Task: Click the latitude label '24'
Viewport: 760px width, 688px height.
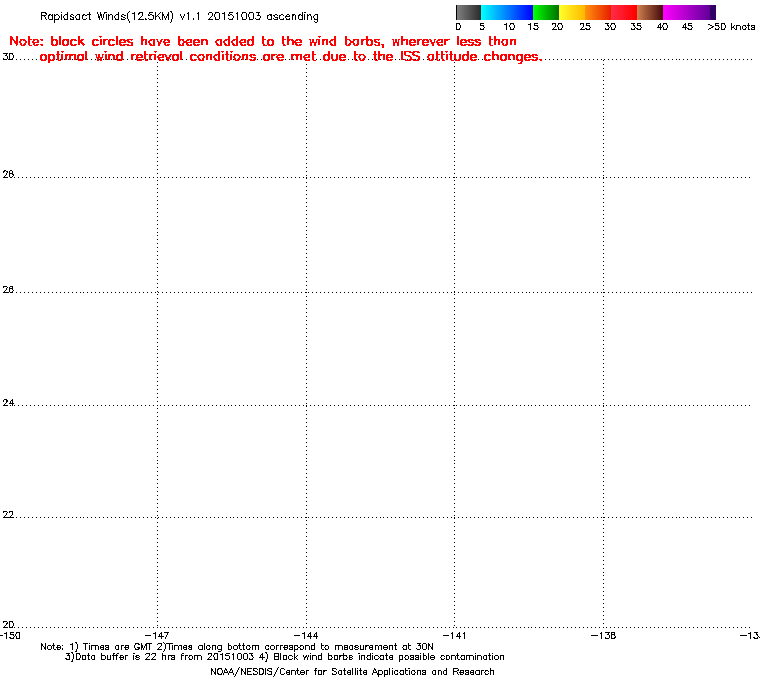Action: point(8,402)
